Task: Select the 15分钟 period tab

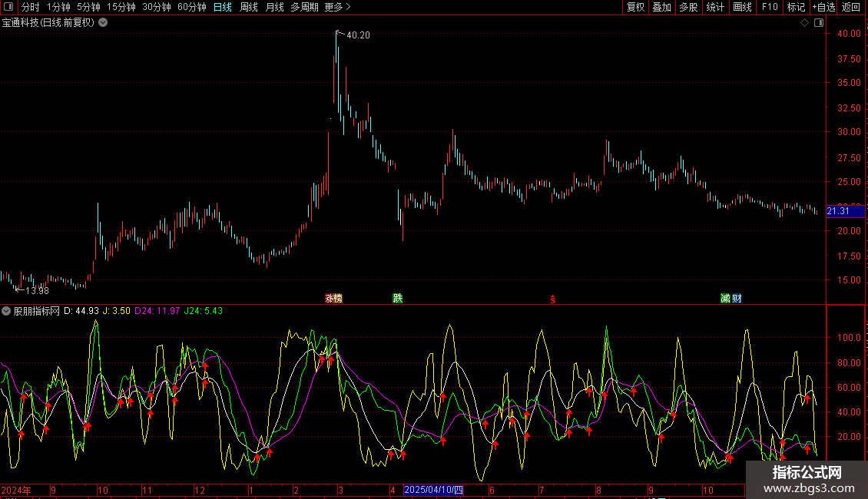Action: tap(121, 7)
